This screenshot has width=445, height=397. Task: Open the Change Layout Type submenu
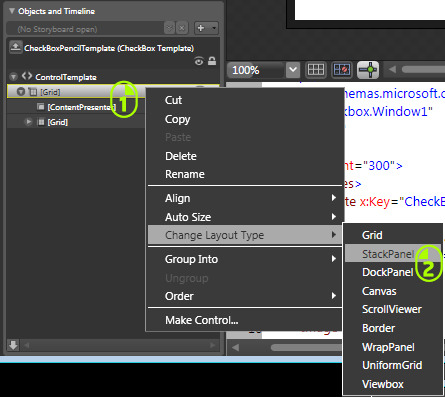pos(245,235)
